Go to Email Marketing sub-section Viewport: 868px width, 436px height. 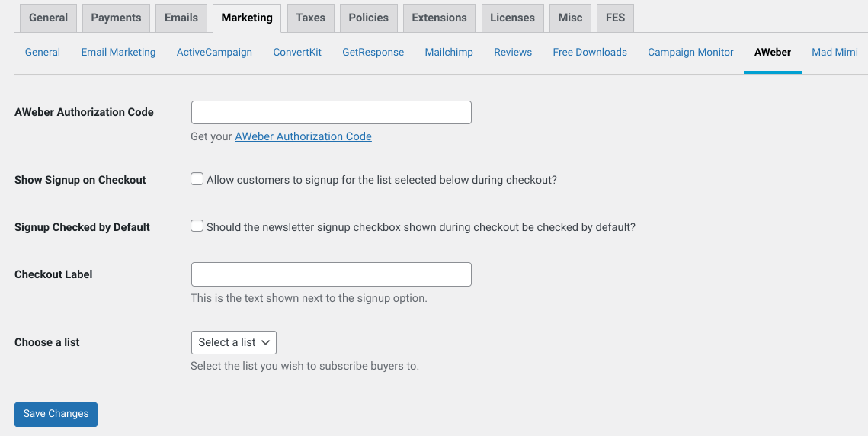tap(118, 52)
